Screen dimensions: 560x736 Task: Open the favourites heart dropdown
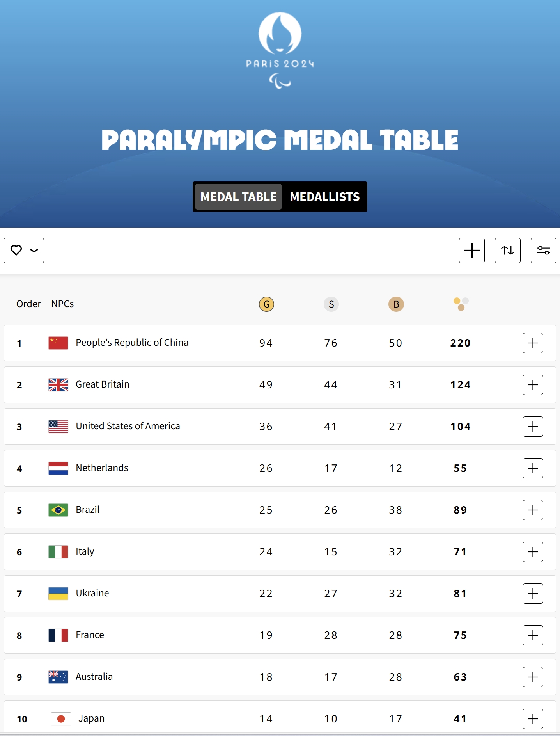click(24, 251)
